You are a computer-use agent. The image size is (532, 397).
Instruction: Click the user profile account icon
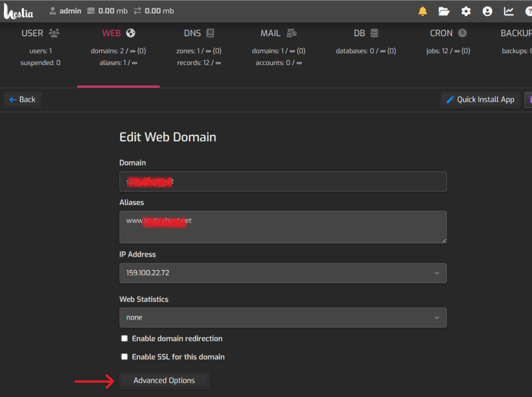click(x=487, y=11)
